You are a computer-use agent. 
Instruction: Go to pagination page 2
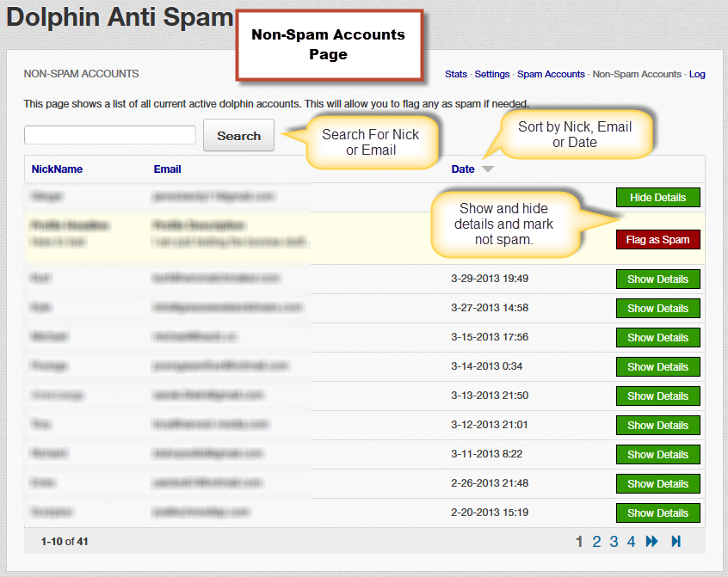tap(596, 541)
